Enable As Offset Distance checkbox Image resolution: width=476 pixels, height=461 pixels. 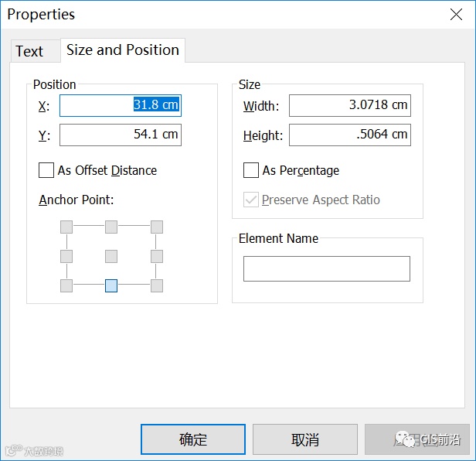coord(46,170)
